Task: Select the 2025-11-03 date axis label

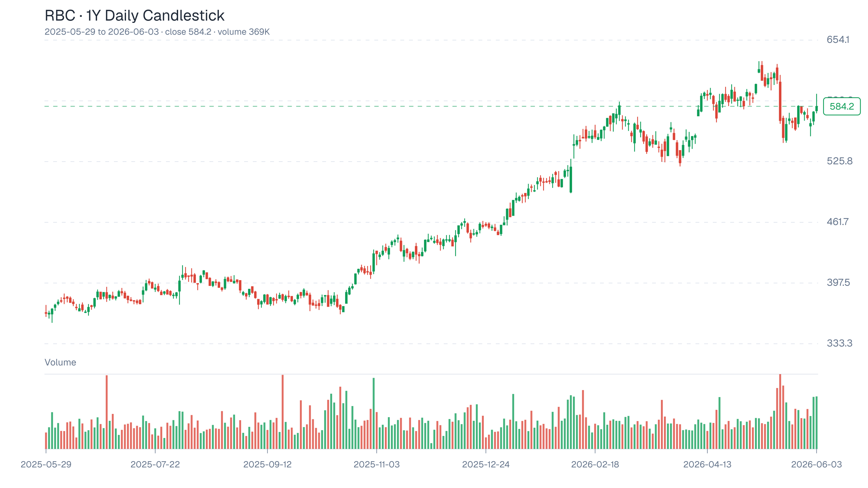Action: 376,465
